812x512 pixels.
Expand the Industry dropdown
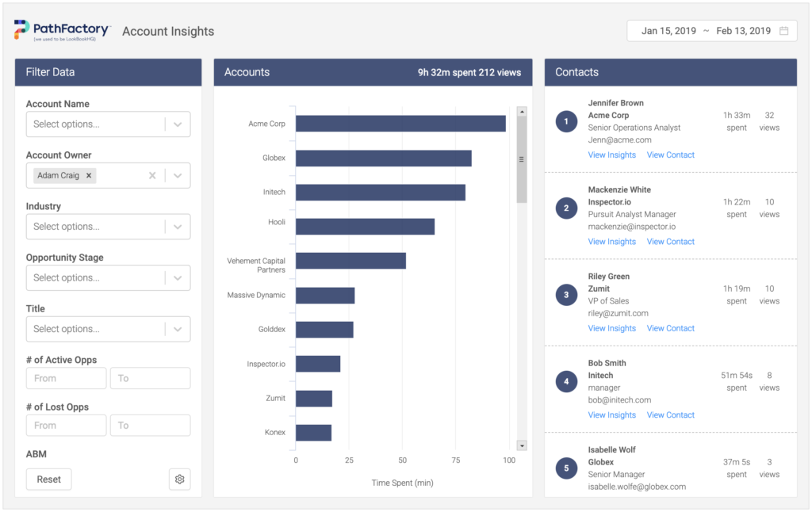pos(178,227)
